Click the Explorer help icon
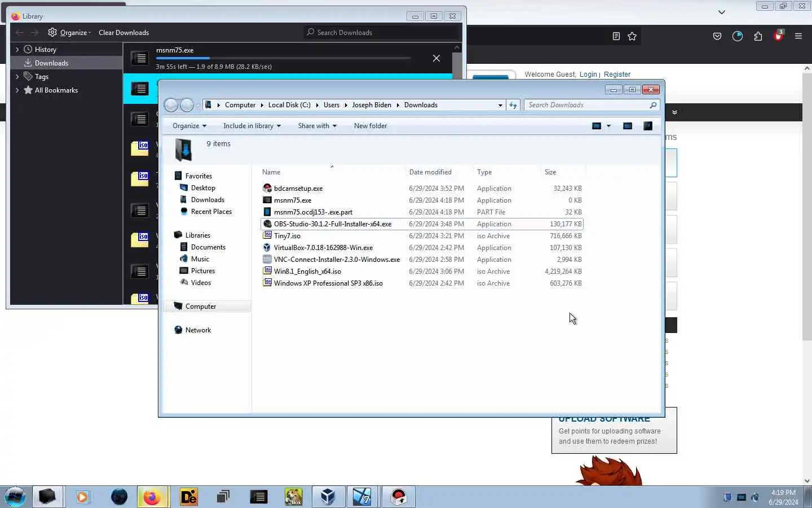Screen dimensions: 812x508 [648, 126]
